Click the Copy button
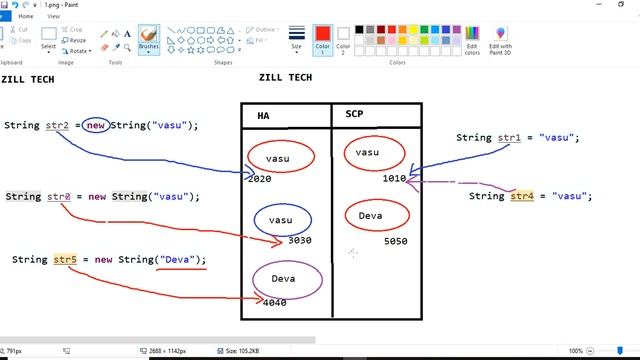The image size is (640, 360). coord(20,40)
